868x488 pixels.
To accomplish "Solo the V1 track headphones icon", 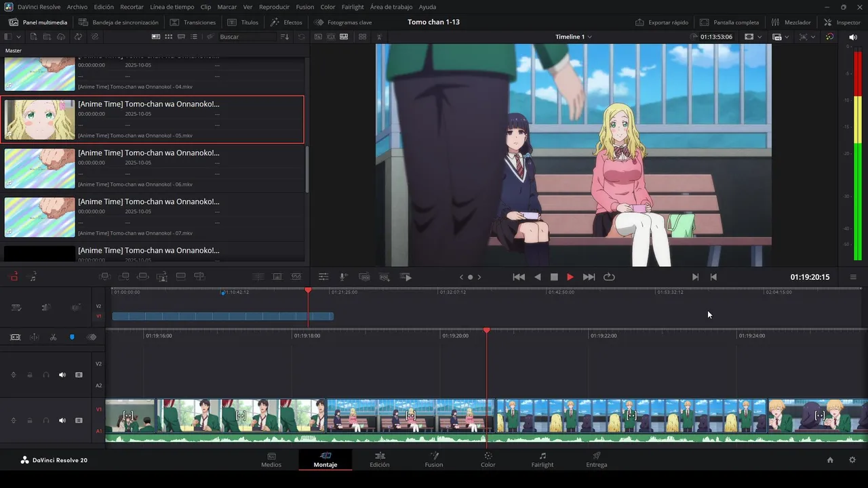I will 46,420.
